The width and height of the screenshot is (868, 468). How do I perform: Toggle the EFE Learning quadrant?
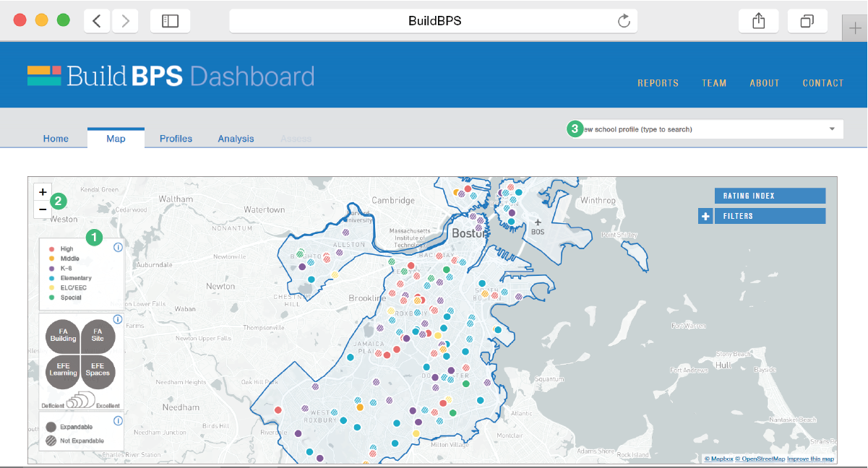point(63,369)
